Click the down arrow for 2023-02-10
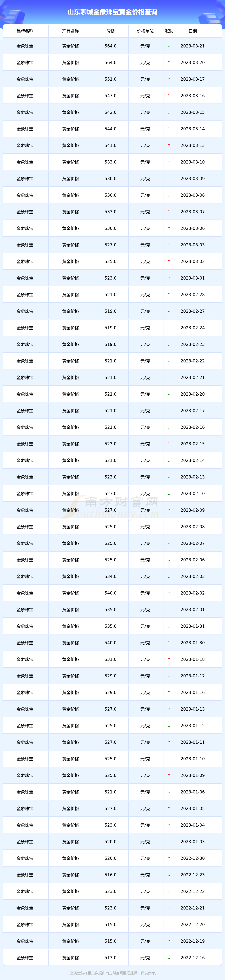 (169, 494)
